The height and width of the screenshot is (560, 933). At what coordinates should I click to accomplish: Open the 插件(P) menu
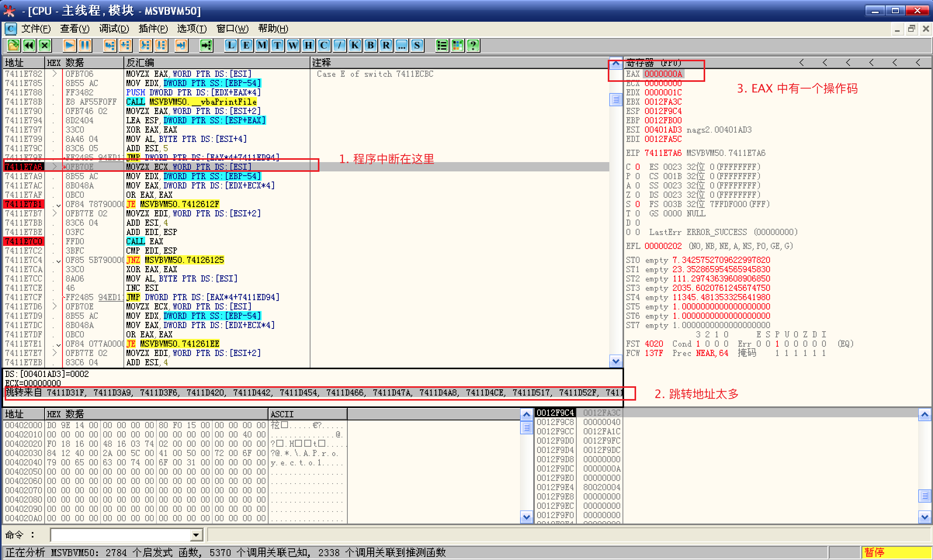click(x=153, y=29)
